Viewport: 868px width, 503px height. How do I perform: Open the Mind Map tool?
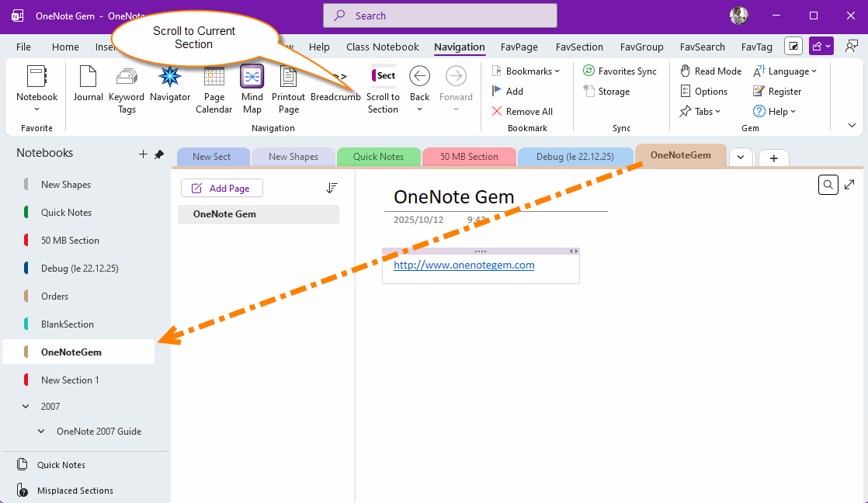[252, 89]
